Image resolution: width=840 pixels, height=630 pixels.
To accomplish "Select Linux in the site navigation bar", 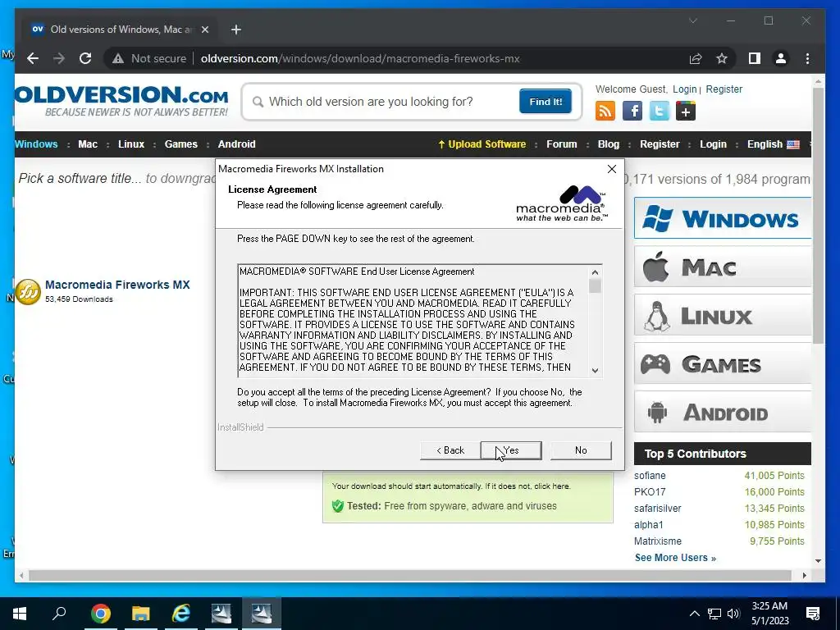I will point(131,144).
